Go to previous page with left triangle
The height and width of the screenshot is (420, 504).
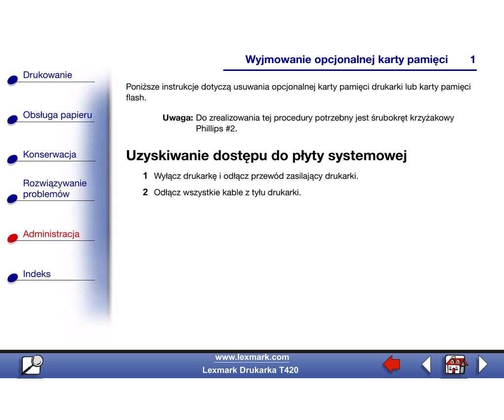(426, 365)
